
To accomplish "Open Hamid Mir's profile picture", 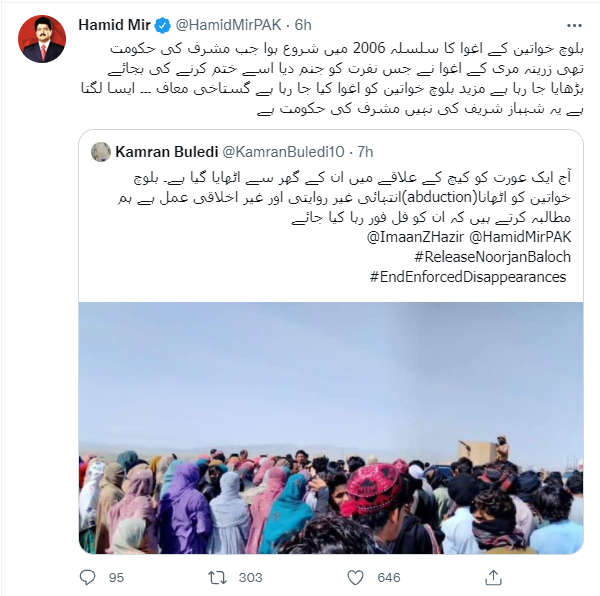I will click(x=42, y=39).
